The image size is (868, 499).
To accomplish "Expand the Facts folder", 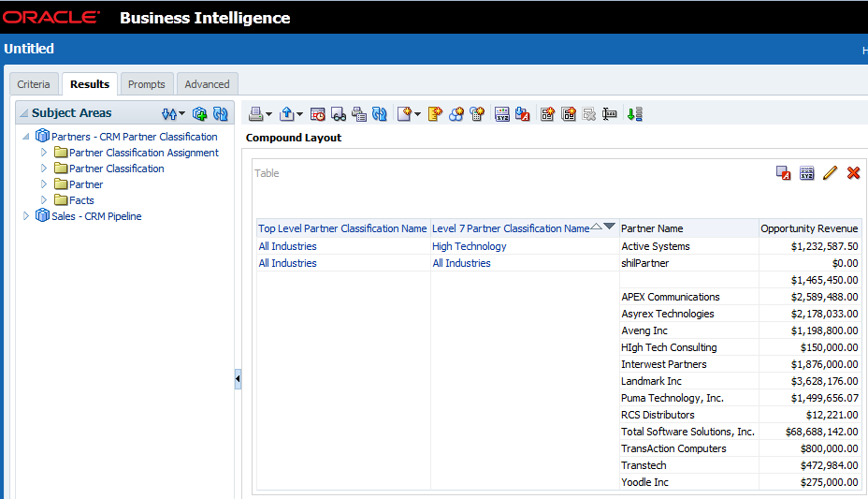I will click(x=44, y=200).
